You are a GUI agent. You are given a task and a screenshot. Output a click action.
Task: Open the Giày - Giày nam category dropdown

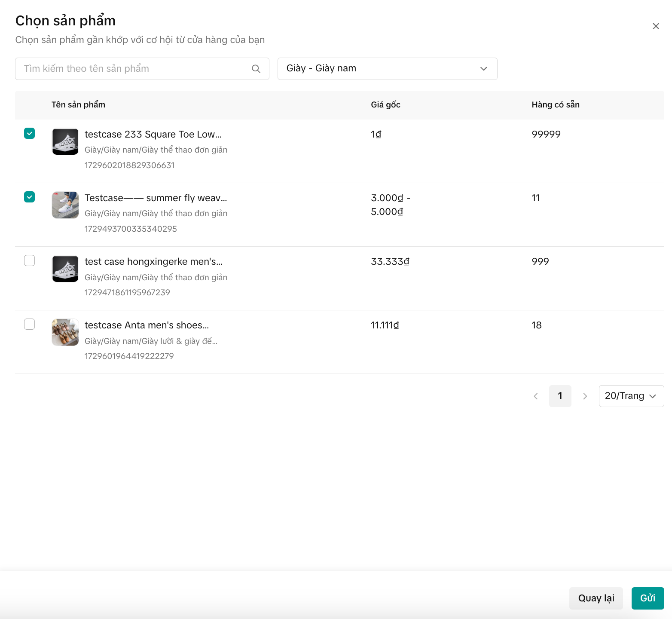387,69
